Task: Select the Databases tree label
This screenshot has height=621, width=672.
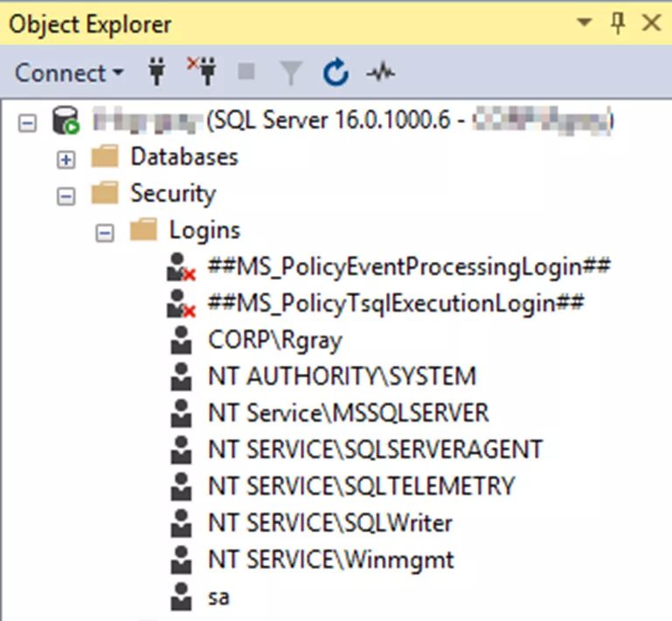Action: tap(184, 156)
